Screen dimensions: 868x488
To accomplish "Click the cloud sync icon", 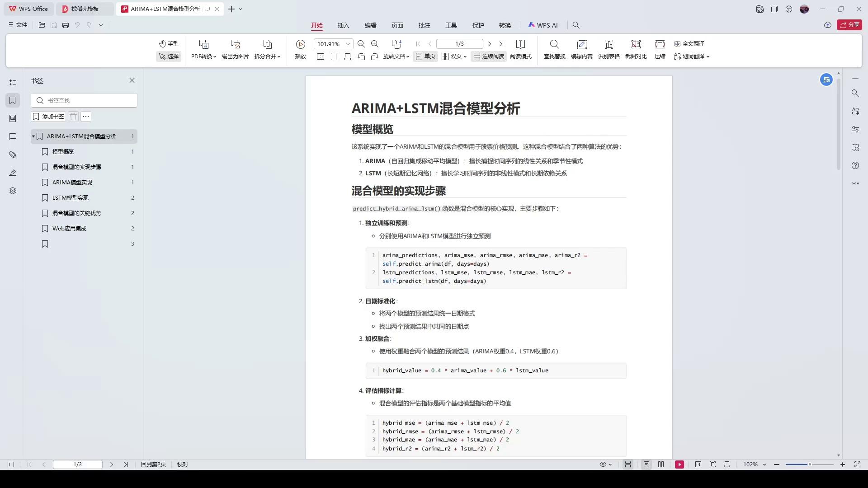I will click(x=828, y=25).
